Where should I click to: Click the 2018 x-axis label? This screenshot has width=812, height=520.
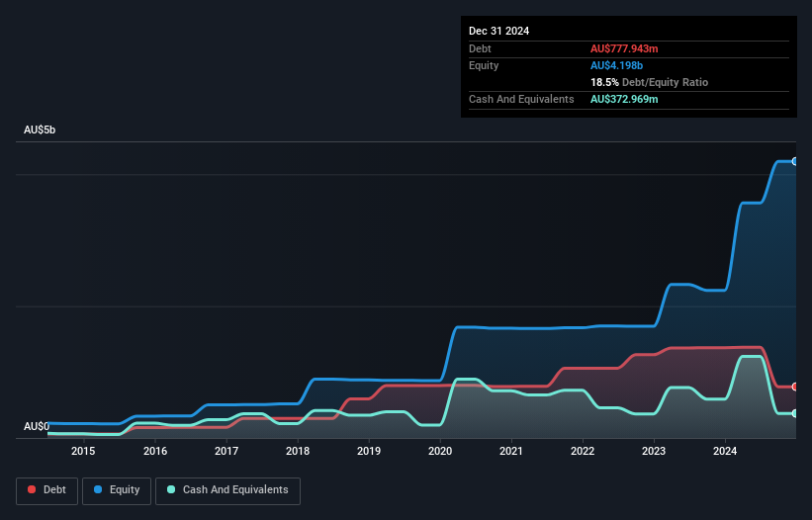coord(298,451)
